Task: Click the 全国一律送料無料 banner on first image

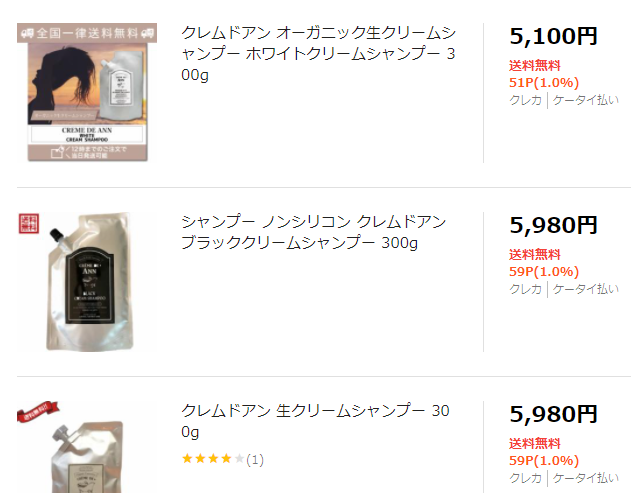Action: (x=87, y=33)
